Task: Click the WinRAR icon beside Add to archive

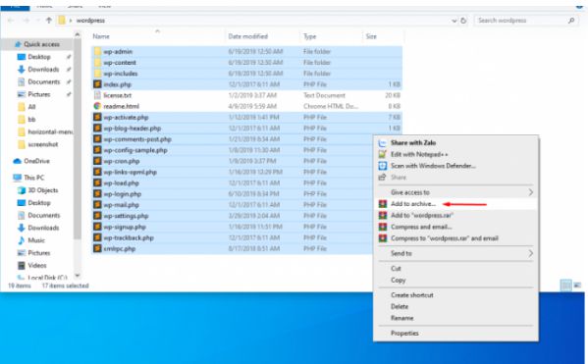Action: click(x=383, y=204)
